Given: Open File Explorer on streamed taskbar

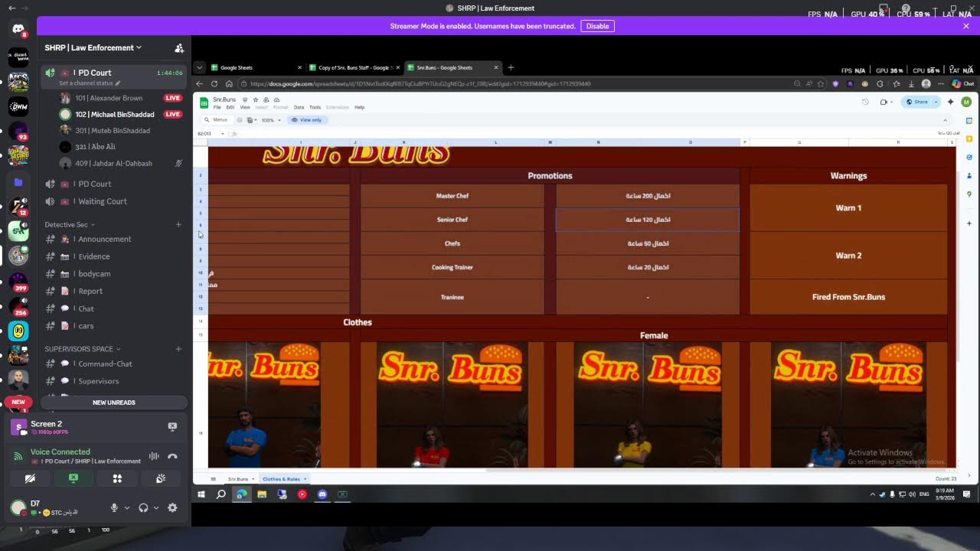Looking at the screenshot, I should (261, 494).
